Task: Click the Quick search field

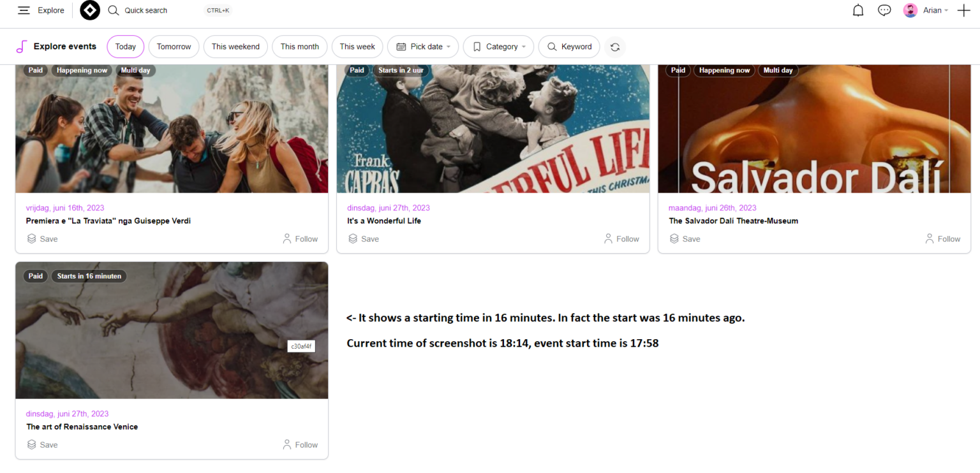Action: pyautogui.click(x=146, y=10)
